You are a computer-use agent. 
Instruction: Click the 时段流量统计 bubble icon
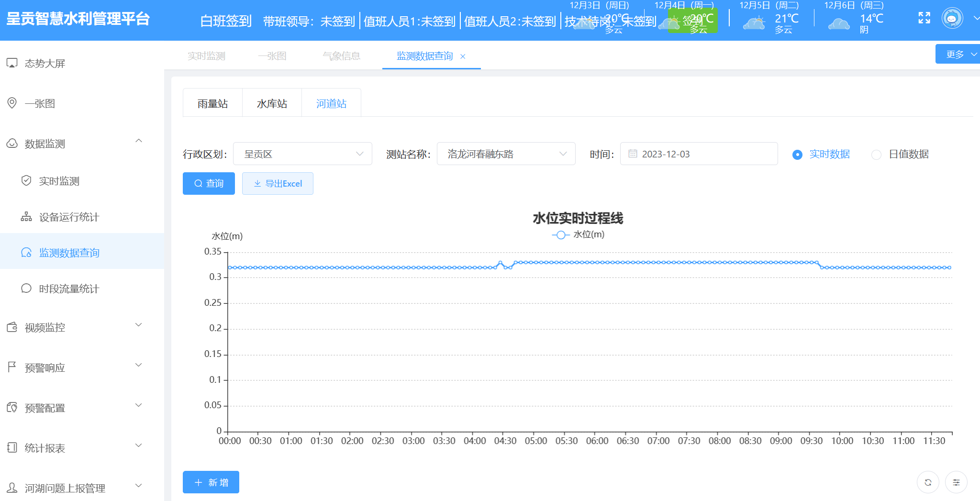[26, 289]
